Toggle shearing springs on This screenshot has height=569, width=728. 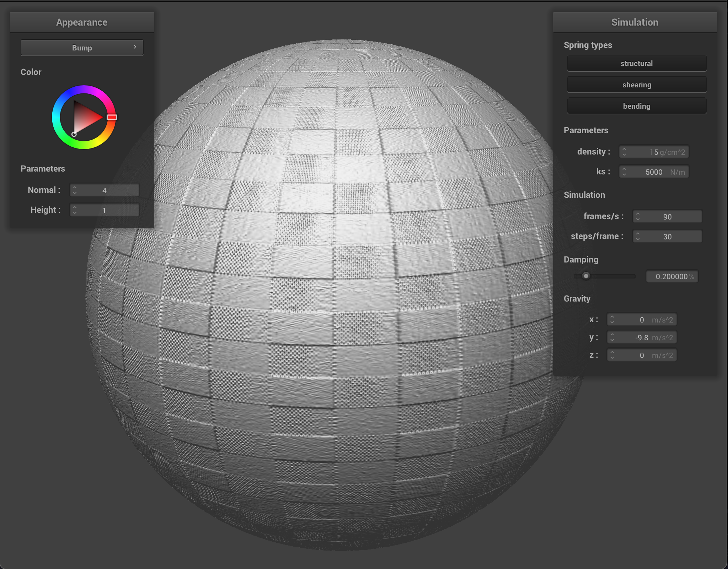(636, 85)
